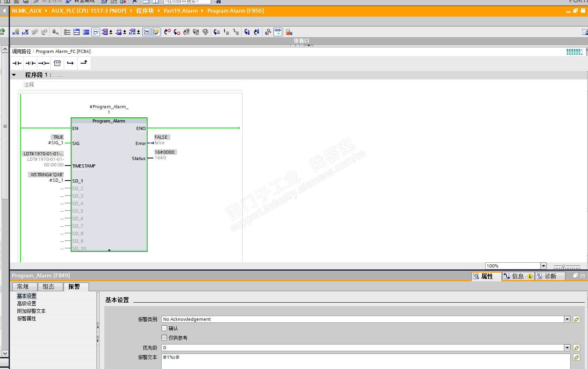The image size is (588, 369).
Task: Click the #SIG_1 input operand
Action: point(56,143)
